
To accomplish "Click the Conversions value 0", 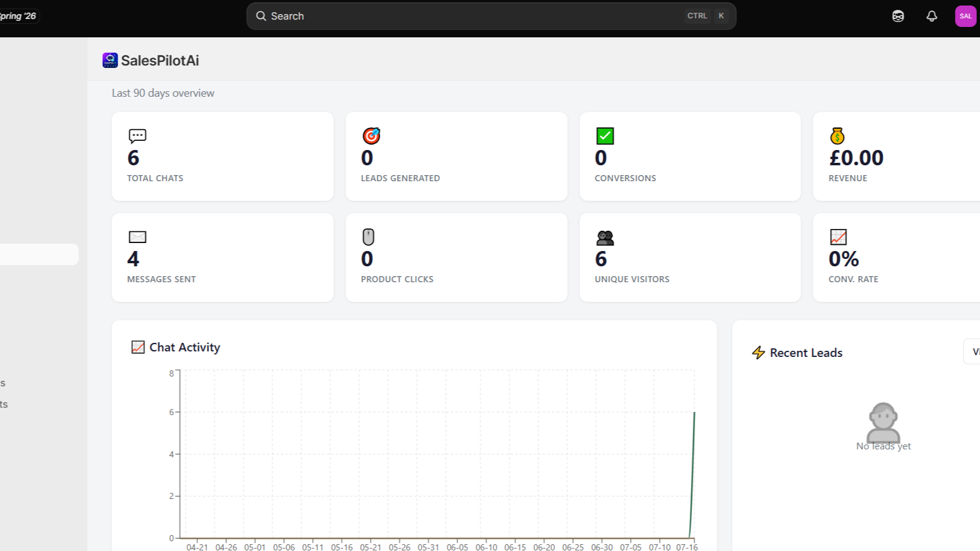I will (x=601, y=158).
